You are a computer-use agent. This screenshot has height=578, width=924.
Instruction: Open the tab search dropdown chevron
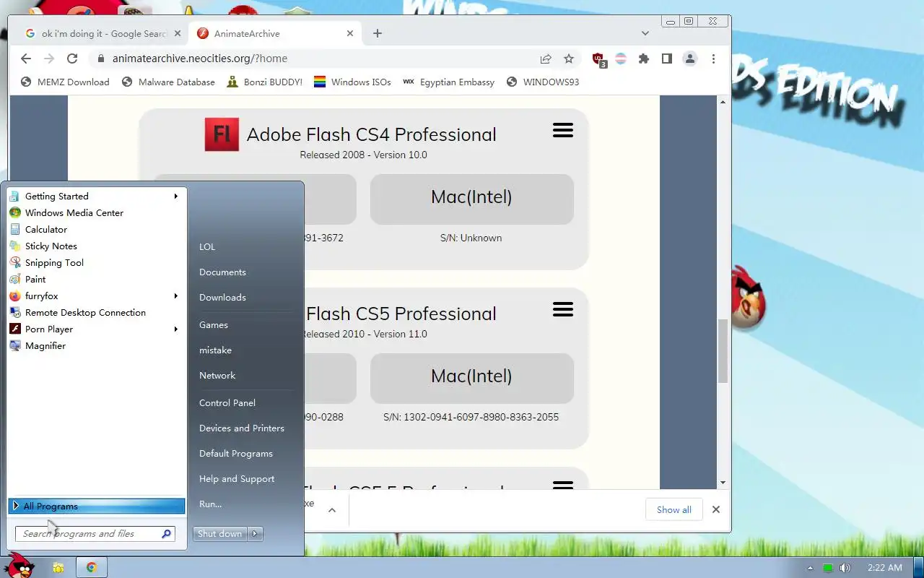coord(645,33)
